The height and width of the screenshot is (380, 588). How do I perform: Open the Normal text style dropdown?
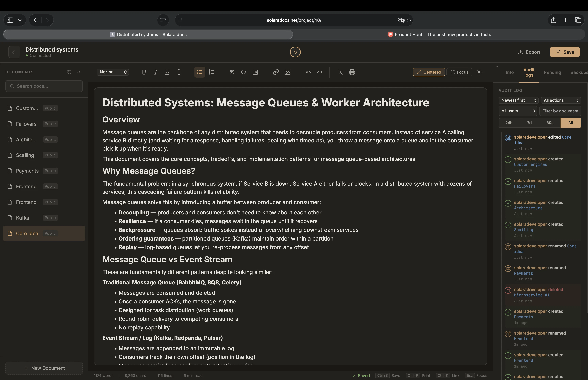click(x=113, y=72)
